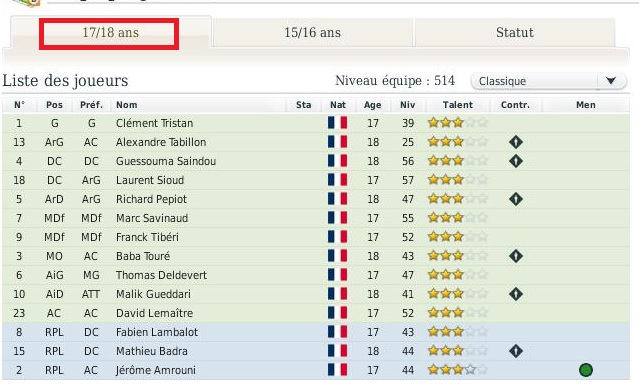Select player name Malik Gueddari
This screenshot has width=639, height=388.
coord(153,294)
